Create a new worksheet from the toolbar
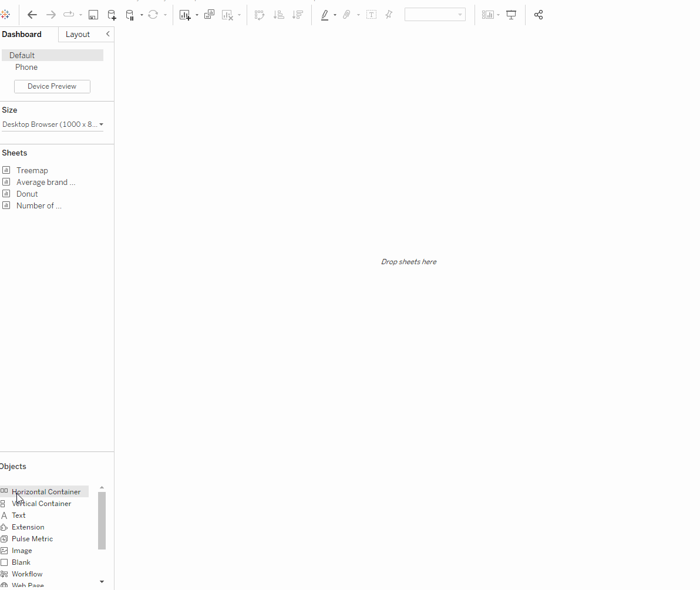This screenshot has height=590, width=700. pos(185,15)
